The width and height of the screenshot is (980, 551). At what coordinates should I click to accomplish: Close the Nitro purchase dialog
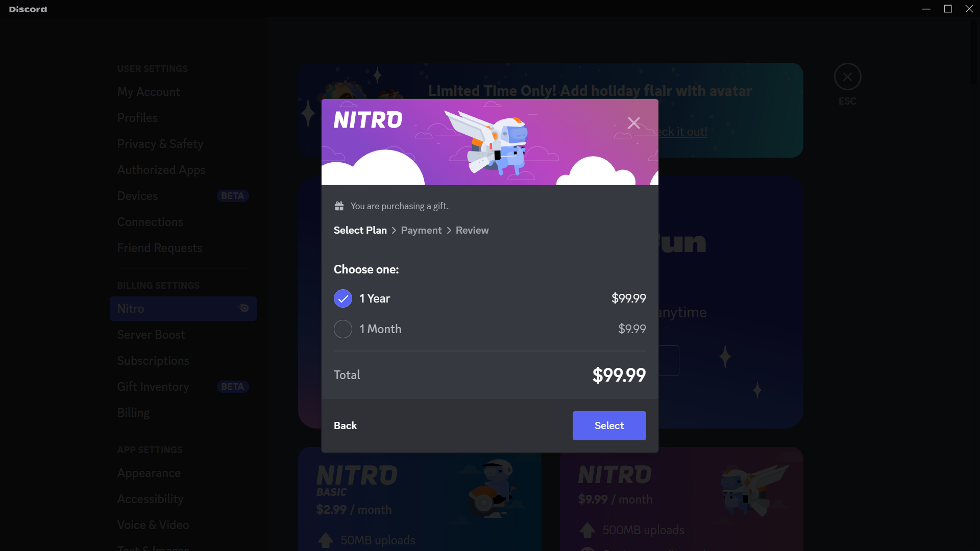click(633, 122)
